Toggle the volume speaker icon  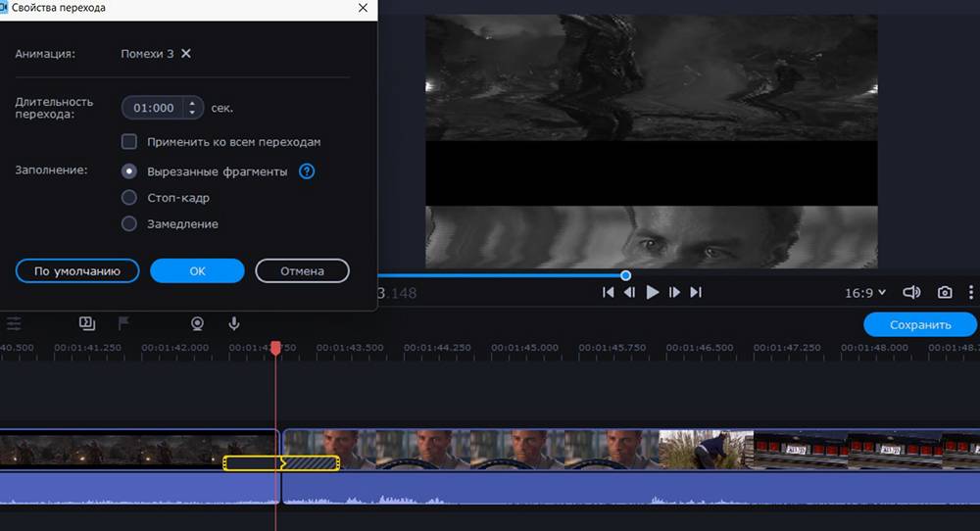tap(911, 292)
